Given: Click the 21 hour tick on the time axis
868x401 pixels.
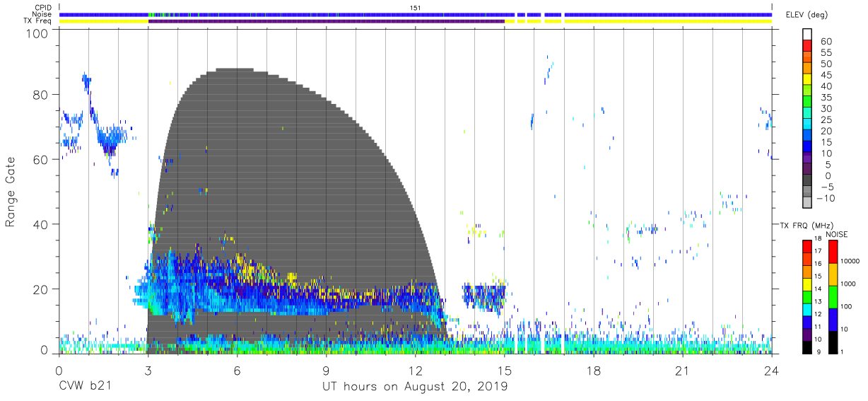Looking at the screenshot, I should (683, 371).
